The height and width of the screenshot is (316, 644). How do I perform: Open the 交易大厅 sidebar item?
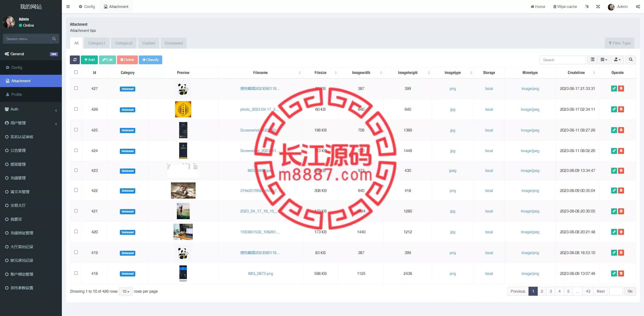tap(31, 206)
